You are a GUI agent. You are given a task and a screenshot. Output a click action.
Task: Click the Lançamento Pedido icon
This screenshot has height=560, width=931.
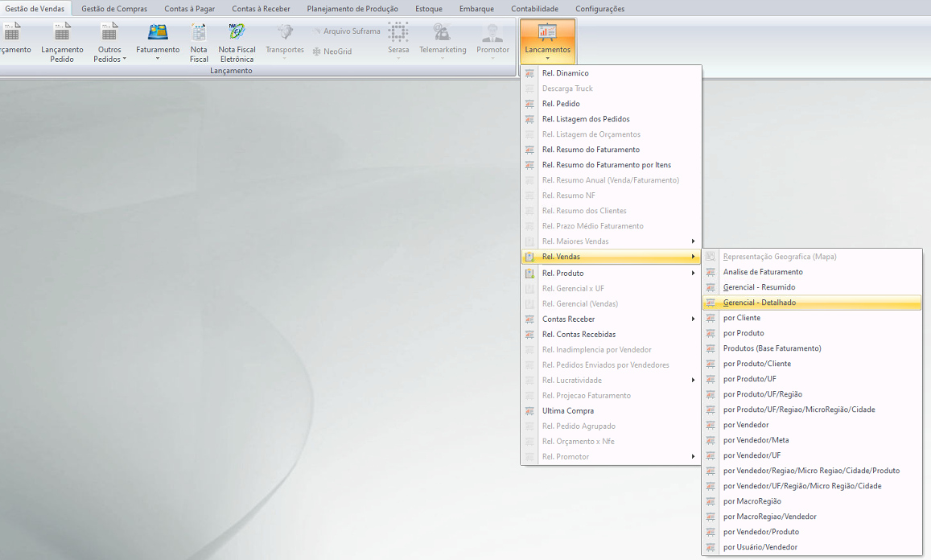tap(62, 33)
